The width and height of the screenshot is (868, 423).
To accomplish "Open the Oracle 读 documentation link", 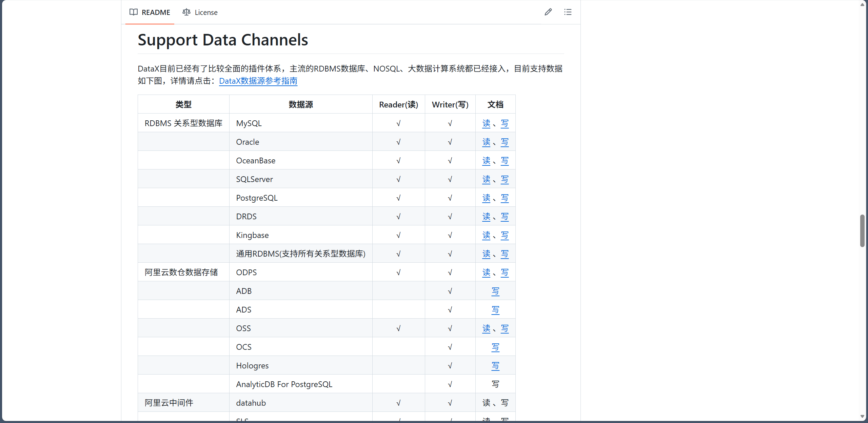I will coord(486,142).
